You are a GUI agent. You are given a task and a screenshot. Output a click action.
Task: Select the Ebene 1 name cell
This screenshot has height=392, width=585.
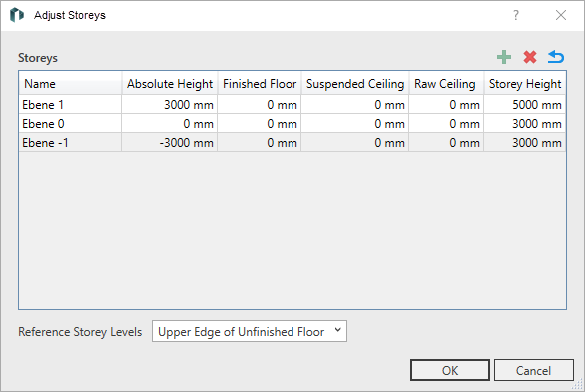(70, 105)
